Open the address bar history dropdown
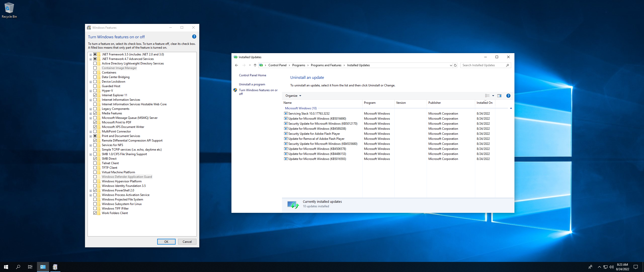 pyautogui.click(x=451, y=65)
